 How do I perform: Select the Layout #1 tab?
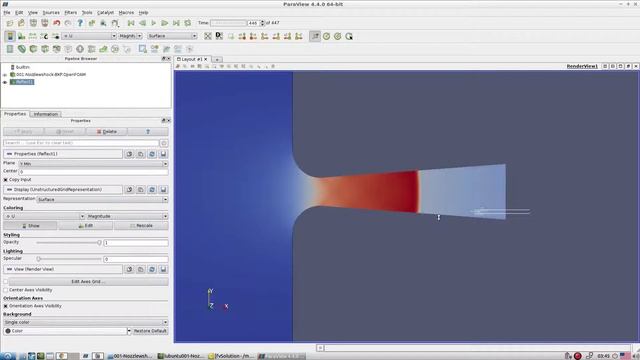coord(192,60)
